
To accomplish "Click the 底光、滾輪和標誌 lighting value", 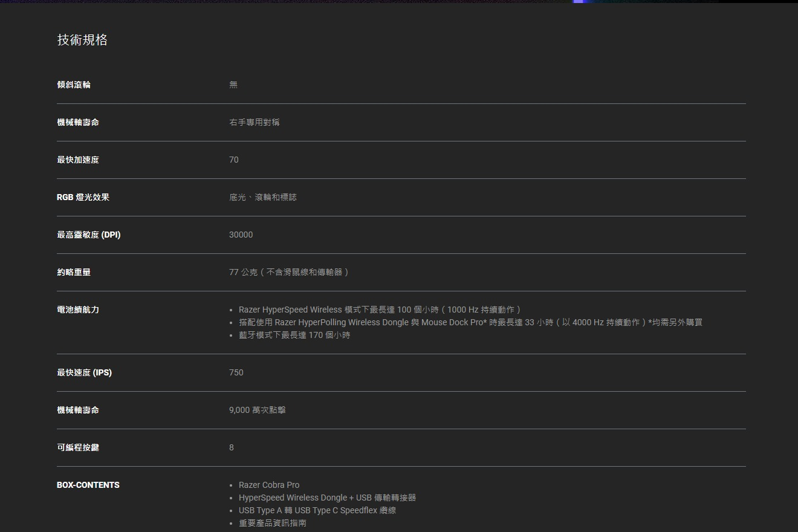I will click(x=262, y=197).
